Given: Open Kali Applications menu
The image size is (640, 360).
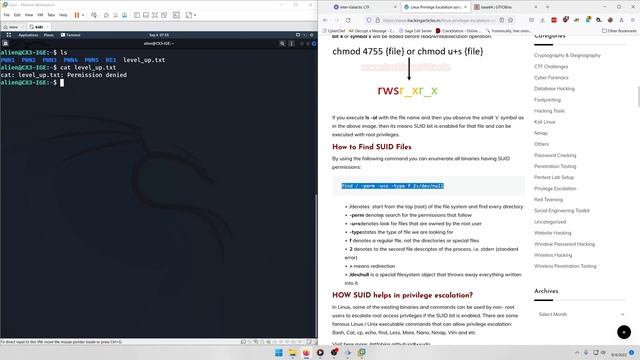Looking at the screenshot, I should (x=28, y=35).
